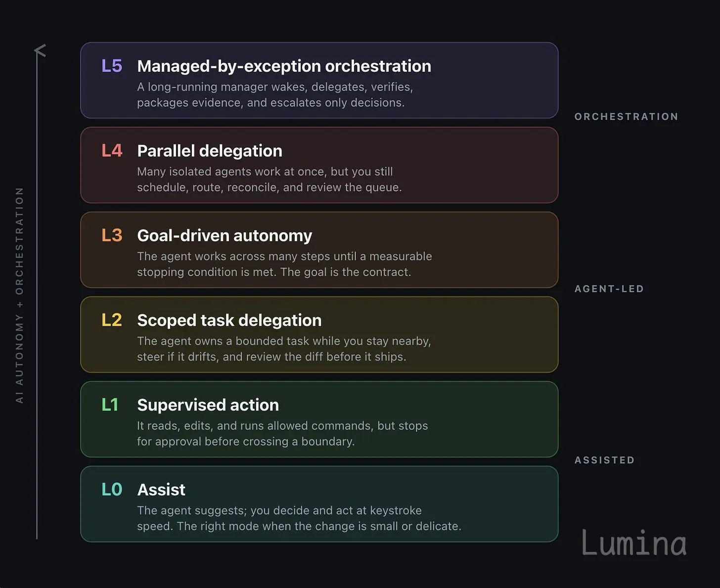Click the L0 level label
Image resolution: width=720 pixels, height=588 pixels.
[112, 490]
